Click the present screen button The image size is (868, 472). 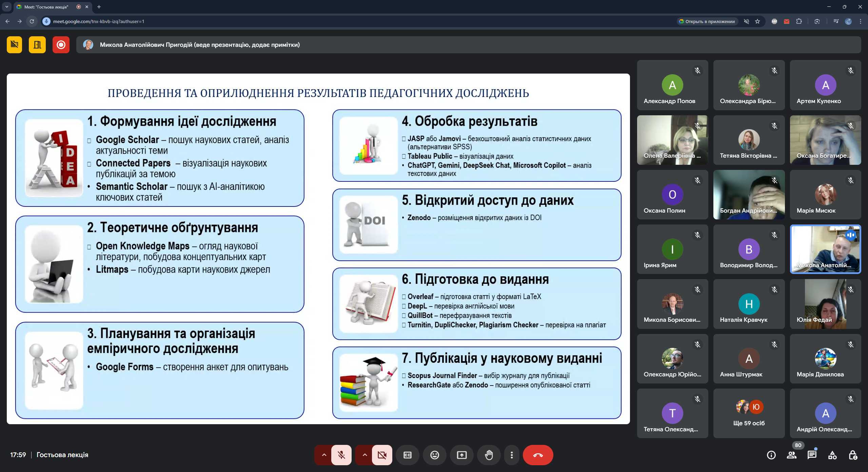(x=462, y=455)
